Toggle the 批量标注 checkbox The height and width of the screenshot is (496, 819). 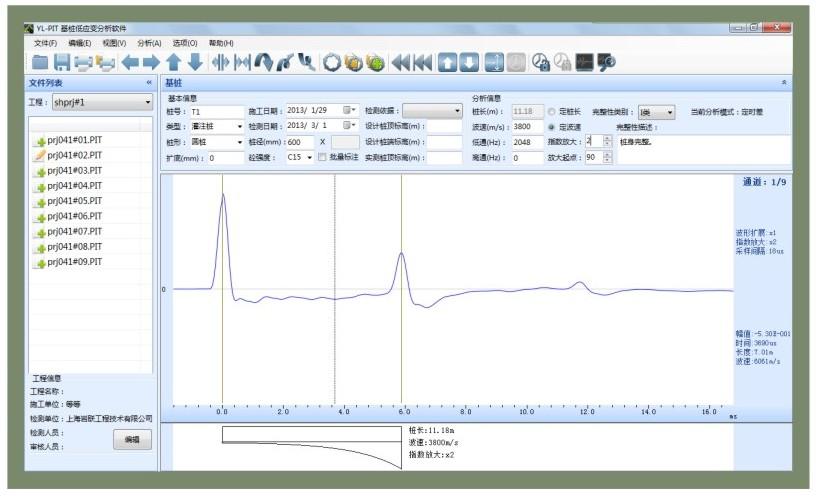[322, 157]
